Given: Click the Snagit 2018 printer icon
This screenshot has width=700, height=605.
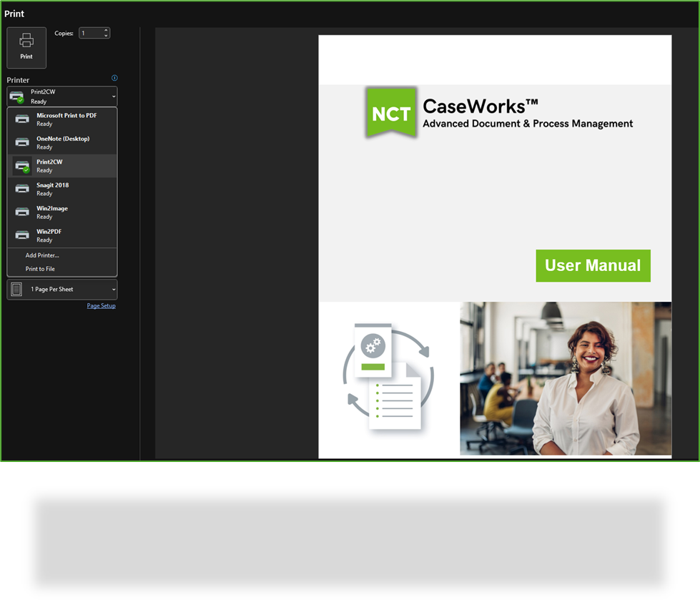Looking at the screenshot, I should 22,188.
